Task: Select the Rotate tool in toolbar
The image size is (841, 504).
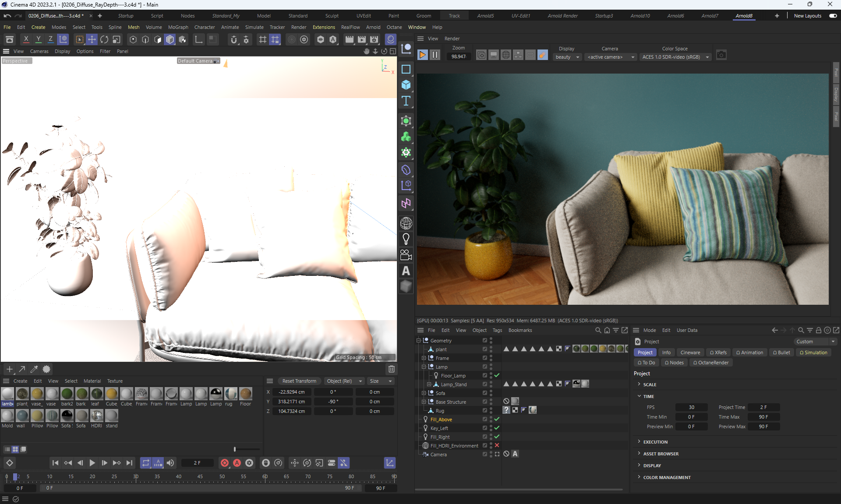Action: pos(104,39)
